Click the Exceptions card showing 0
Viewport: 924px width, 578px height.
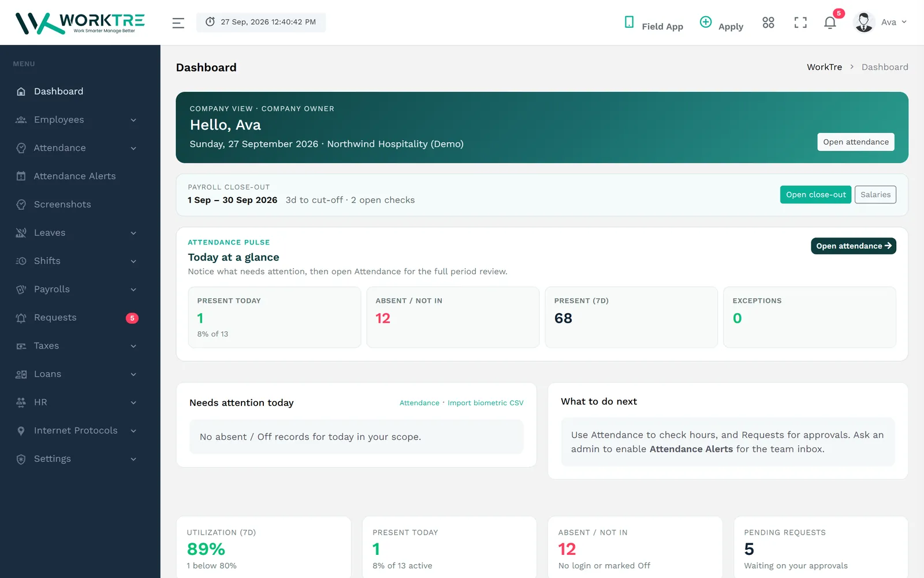pyautogui.click(x=810, y=317)
